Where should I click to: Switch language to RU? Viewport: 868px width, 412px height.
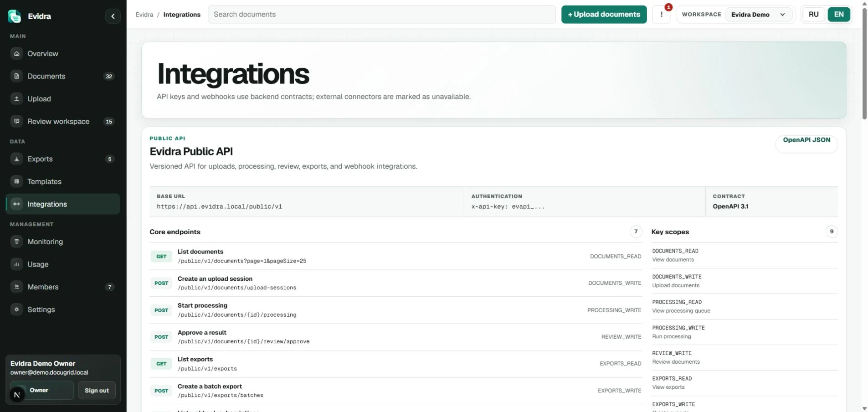click(x=813, y=15)
